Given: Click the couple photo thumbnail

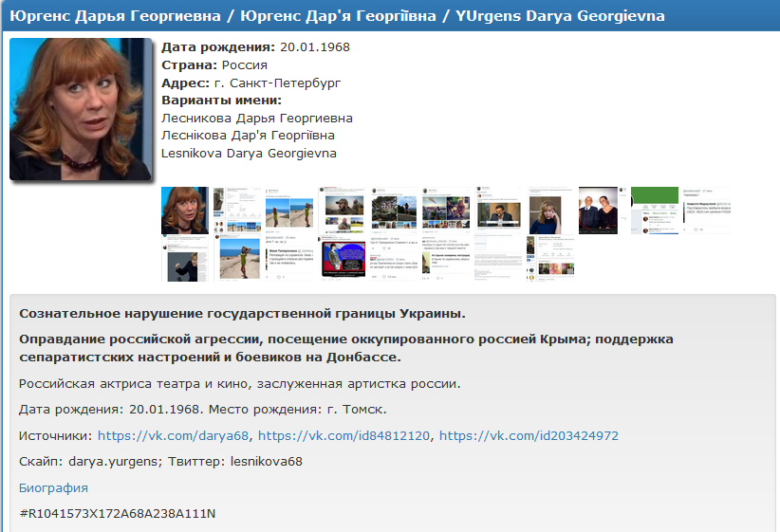Looking at the screenshot, I should pyautogui.click(x=603, y=211).
